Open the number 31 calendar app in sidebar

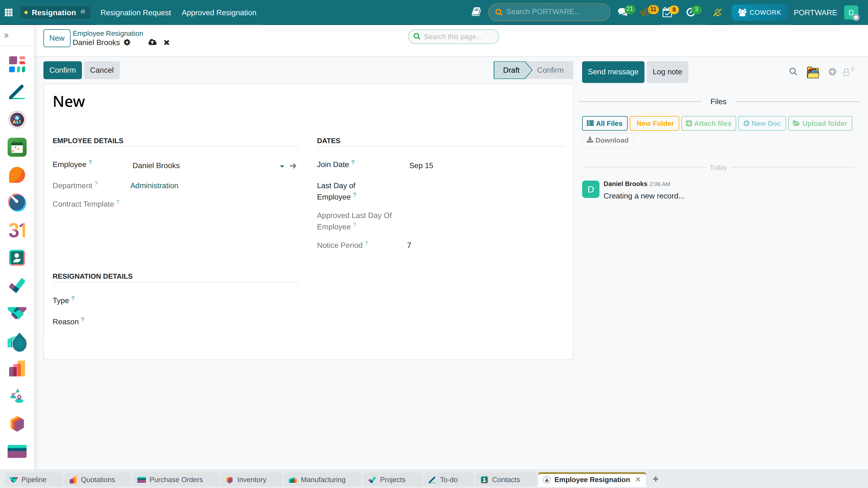tap(17, 230)
